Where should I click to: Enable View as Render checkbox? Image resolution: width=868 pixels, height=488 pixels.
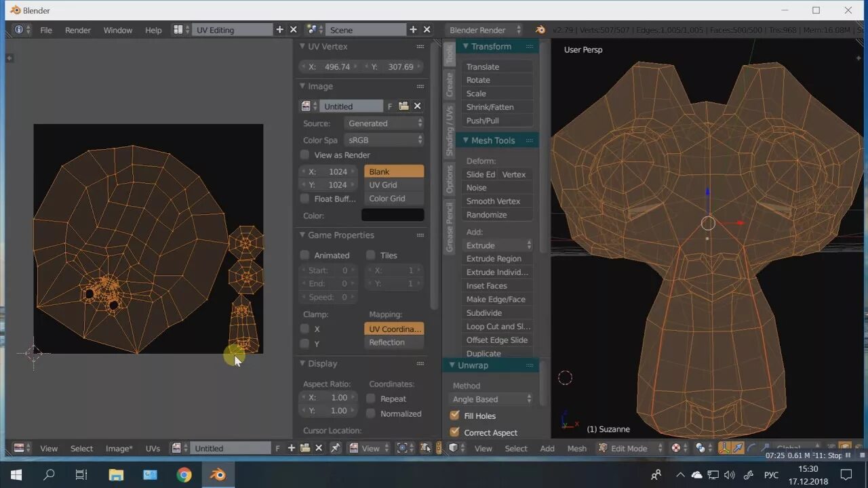coord(305,155)
